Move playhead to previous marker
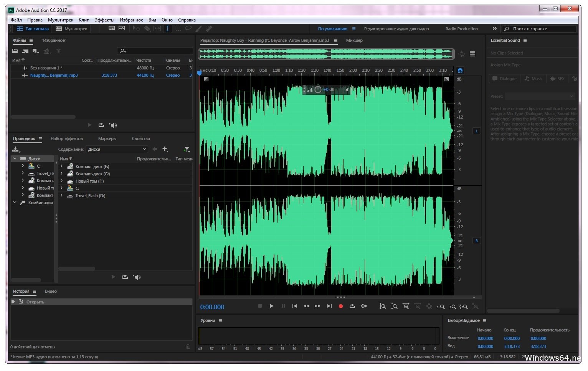 (x=294, y=306)
